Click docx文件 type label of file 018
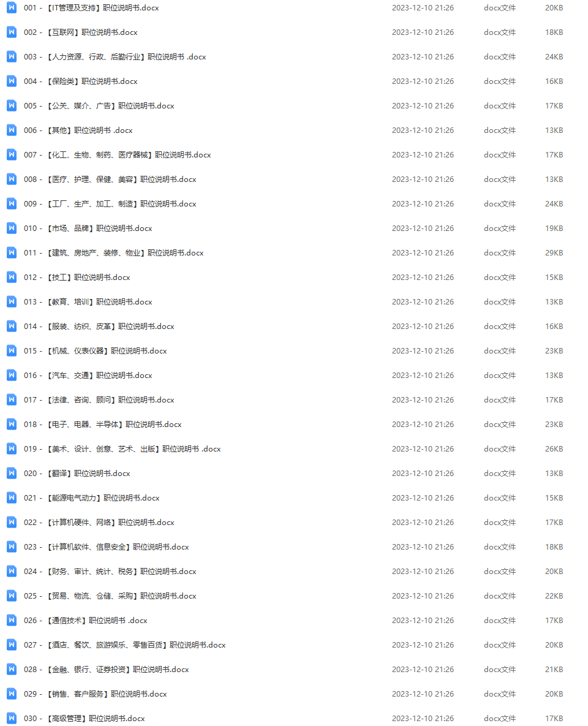The width and height of the screenshot is (588, 726). pos(500,425)
